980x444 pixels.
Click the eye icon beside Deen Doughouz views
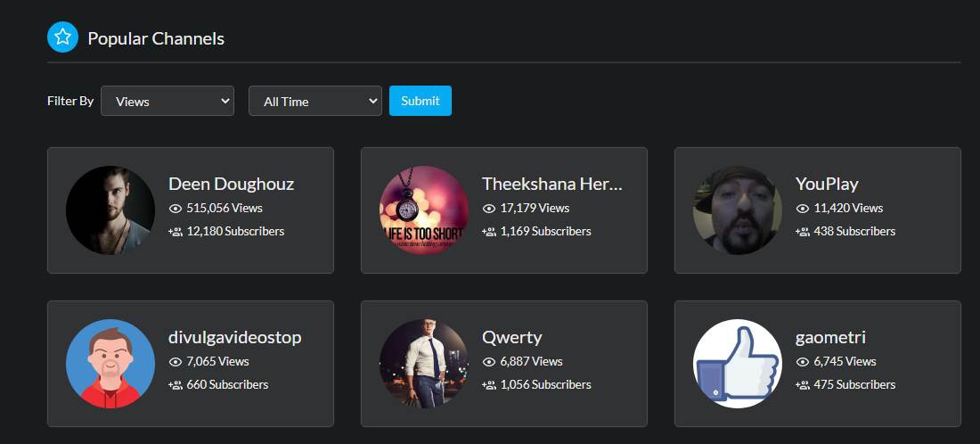pos(175,209)
